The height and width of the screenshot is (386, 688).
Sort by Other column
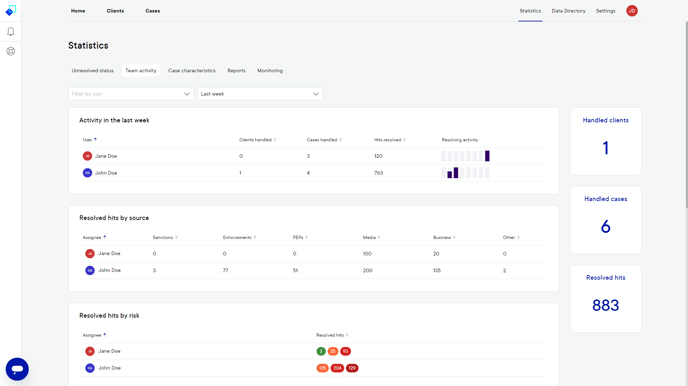click(x=511, y=237)
